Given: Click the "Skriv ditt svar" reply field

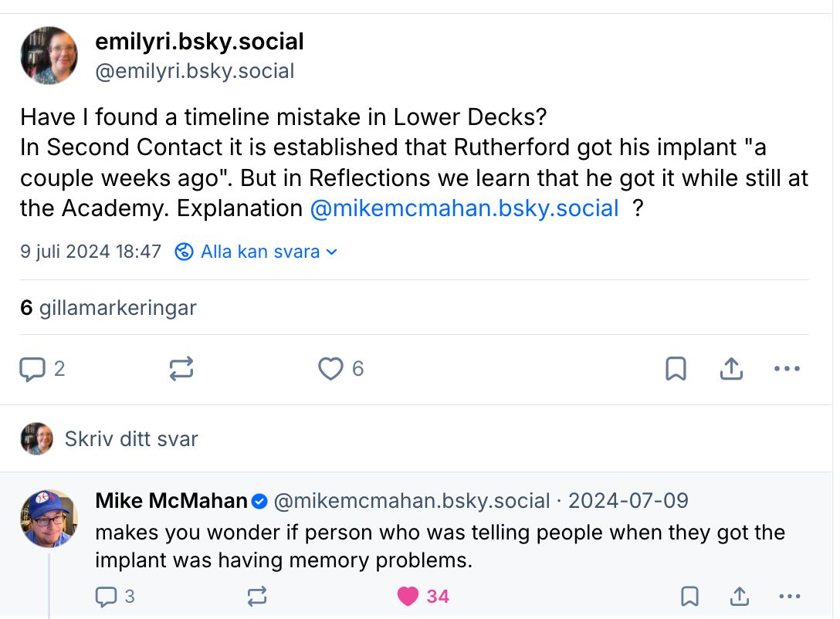Looking at the screenshot, I should coord(131,439).
